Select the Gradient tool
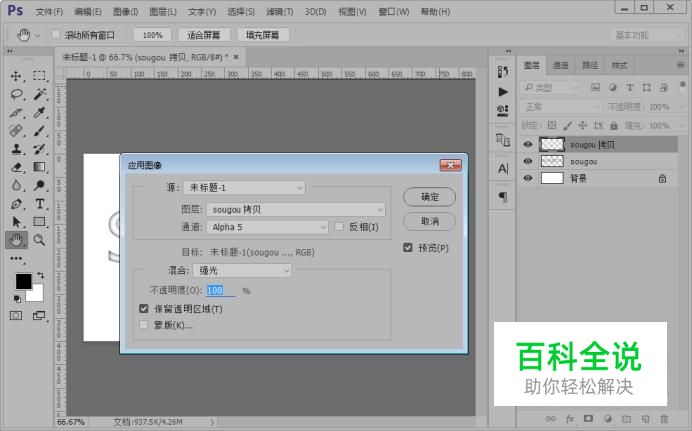The image size is (692, 431). tap(39, 167)
